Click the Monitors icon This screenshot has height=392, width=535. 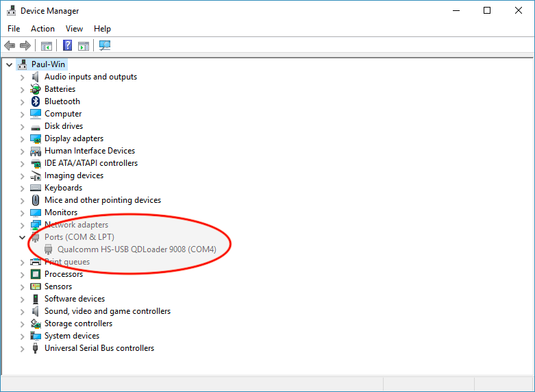36,212
